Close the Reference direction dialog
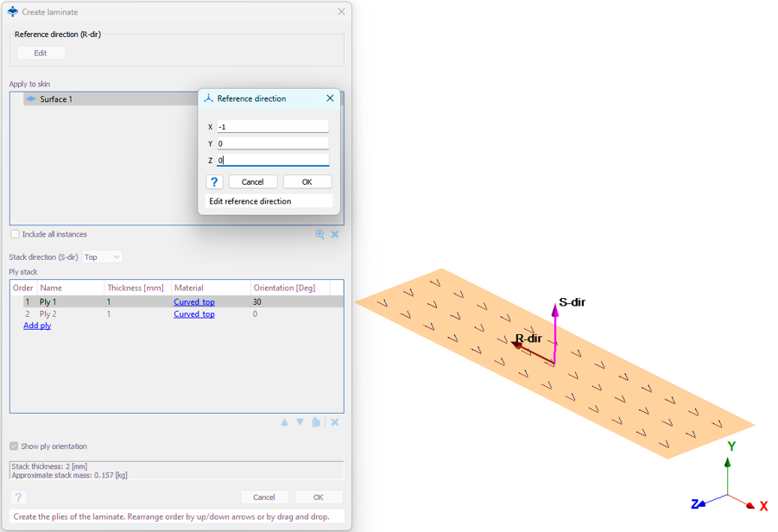Screen dimensions: 778x532 [x=330, y=98]
